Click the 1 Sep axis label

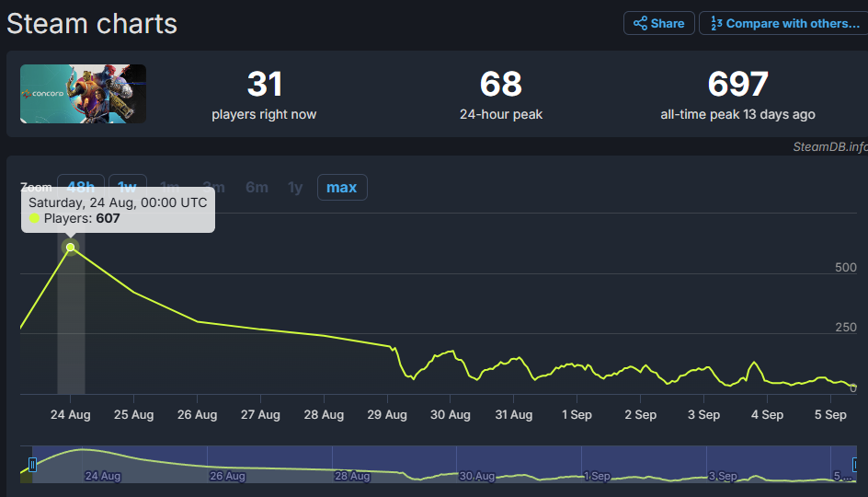coord(577,414)
